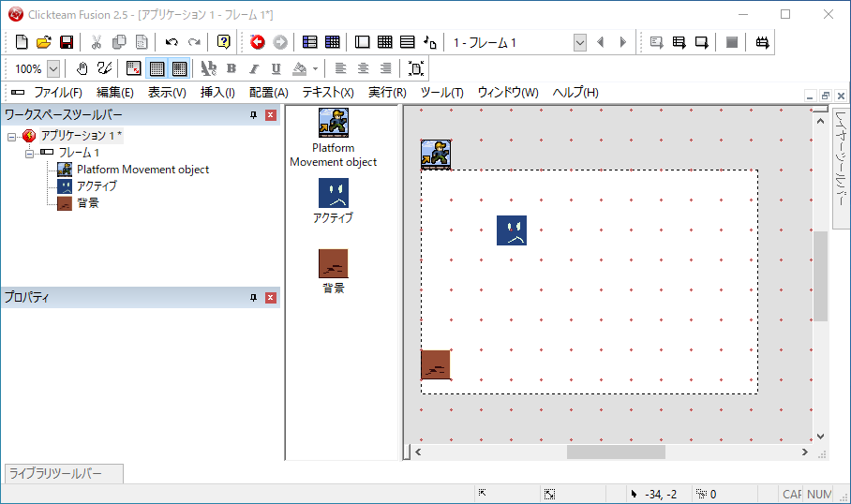Open the Data Elements note icon

coord(430,42)
